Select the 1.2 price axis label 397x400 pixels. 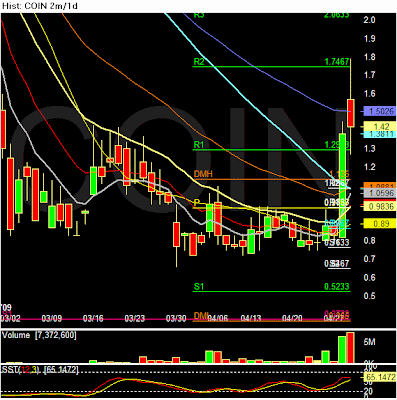click(x=369, y=167)
